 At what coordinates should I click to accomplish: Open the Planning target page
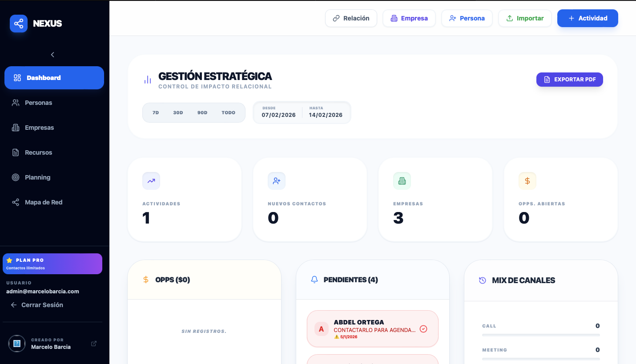tap(37, 177)
